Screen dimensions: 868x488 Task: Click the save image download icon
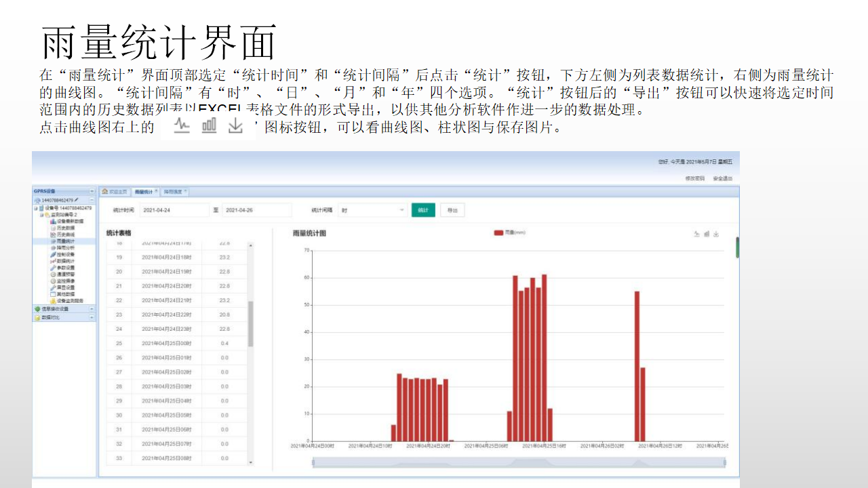pos(716,234)
